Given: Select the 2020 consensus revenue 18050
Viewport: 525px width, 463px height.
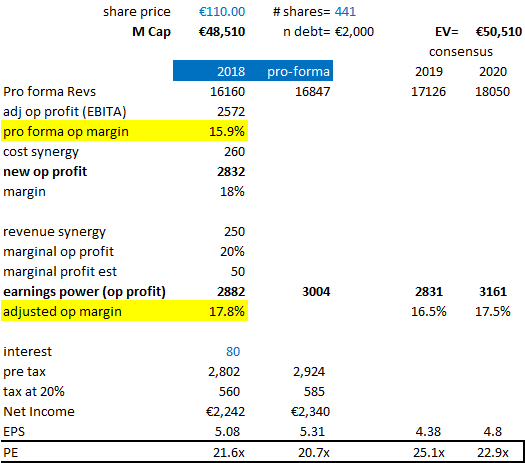Looking at the screenshot, I should tap(493, 92).
